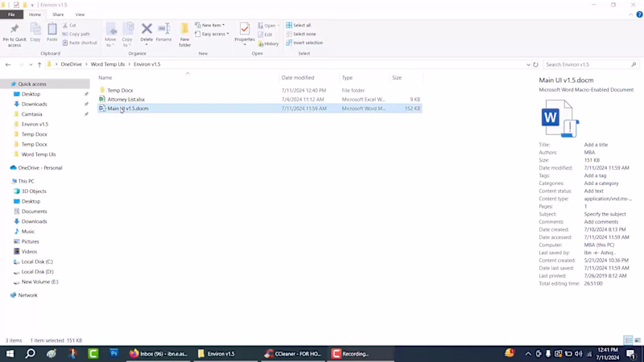This screenshot has width=644, height=362.
Task: Switch to the Home ribbon tab
Action: tap(35, 14)
